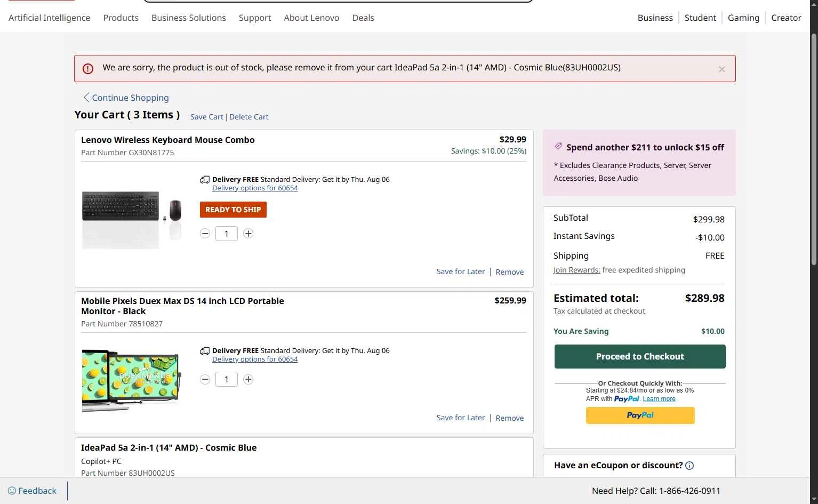Click the READY TO SHIP badge

(x=233, y=210)
